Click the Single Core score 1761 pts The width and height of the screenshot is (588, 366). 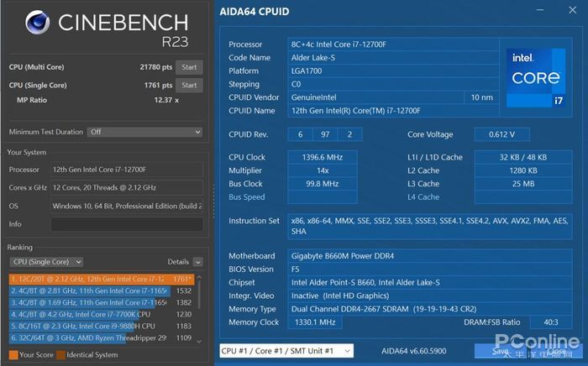158,85
